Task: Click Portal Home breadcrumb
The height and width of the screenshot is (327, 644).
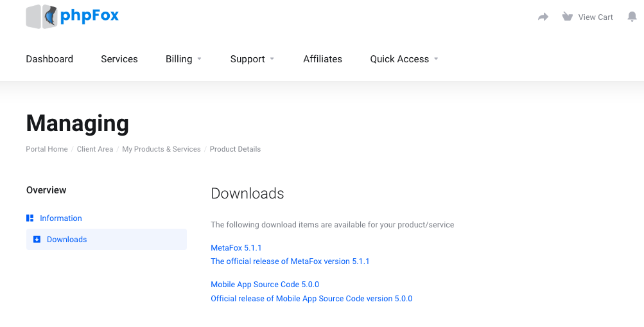Action: click(x=47, y=149)
